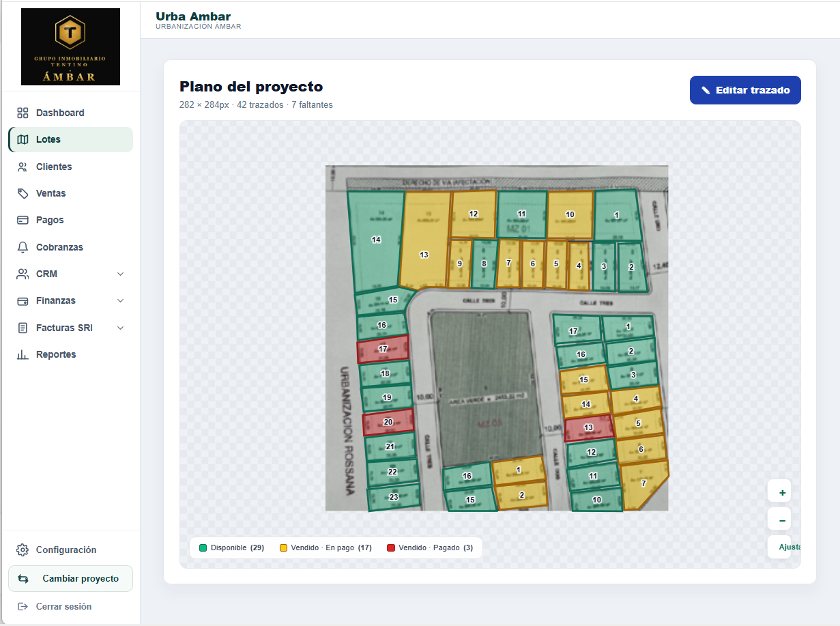This screenshot has height=626, width=840.
Task: Click the yellow Vendido En pago legend swatch
Action: [x=283, y=547]
